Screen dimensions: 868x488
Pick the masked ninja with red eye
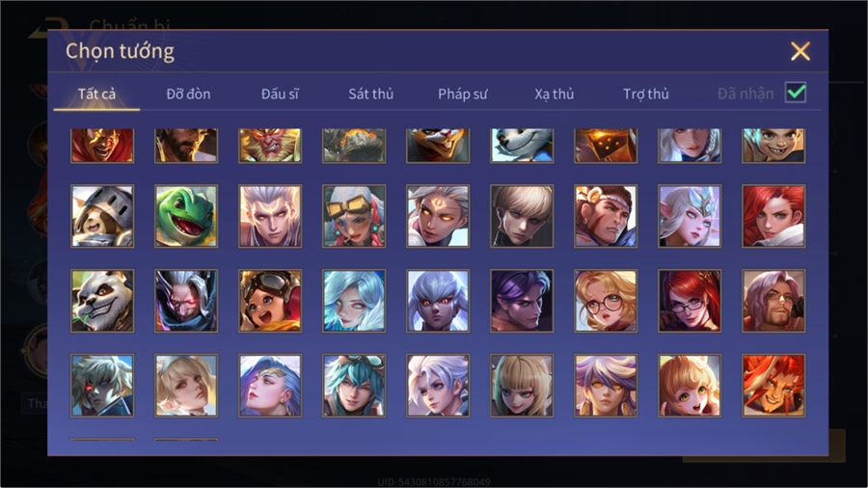(186, 301)
